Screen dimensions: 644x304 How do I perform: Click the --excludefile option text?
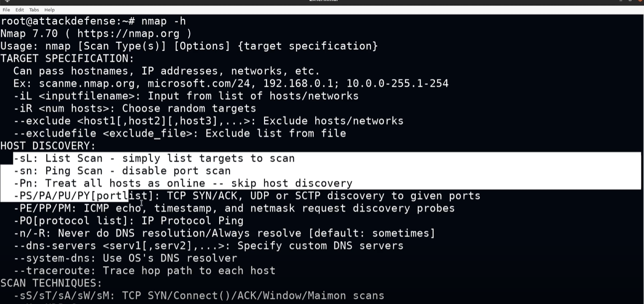click(x=179, y=134)
